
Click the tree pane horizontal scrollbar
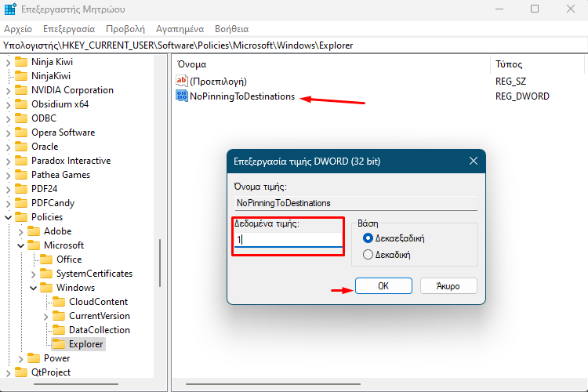click(76, 384)
